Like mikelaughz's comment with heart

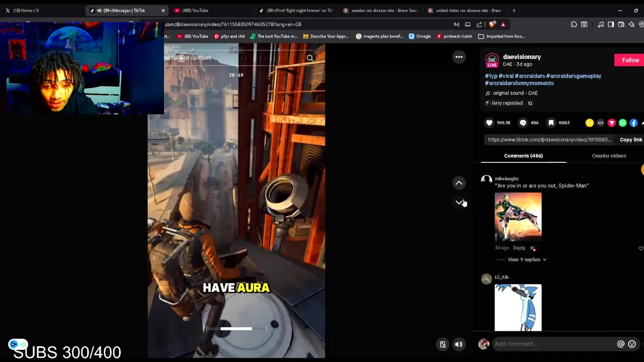pos(641,248)
